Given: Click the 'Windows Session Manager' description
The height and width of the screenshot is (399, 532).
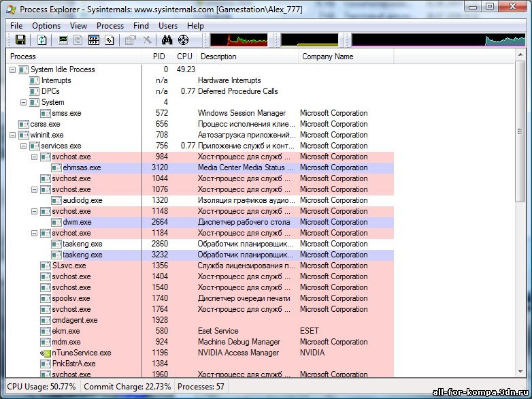Looking at the screenshot, I should click(x=242, y=113).
